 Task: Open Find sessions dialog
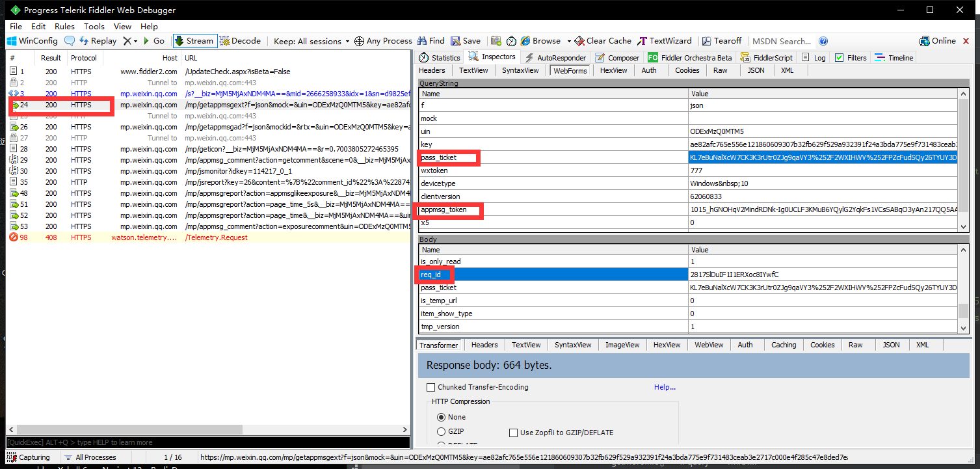pos(431,41)
